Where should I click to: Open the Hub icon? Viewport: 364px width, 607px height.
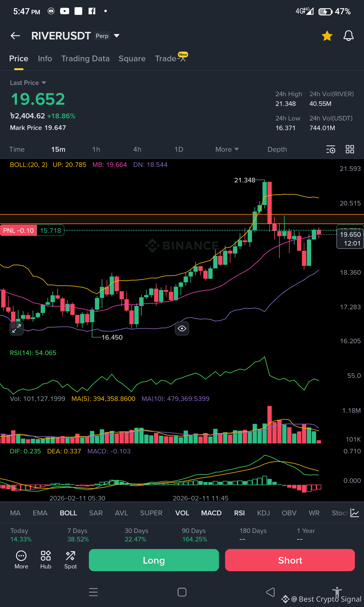(46, 560)
